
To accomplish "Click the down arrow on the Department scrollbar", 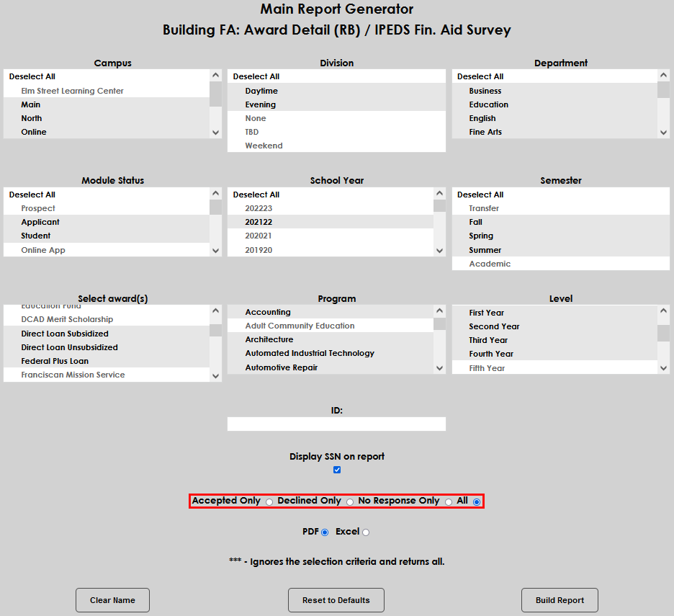I will click(663, 132).
